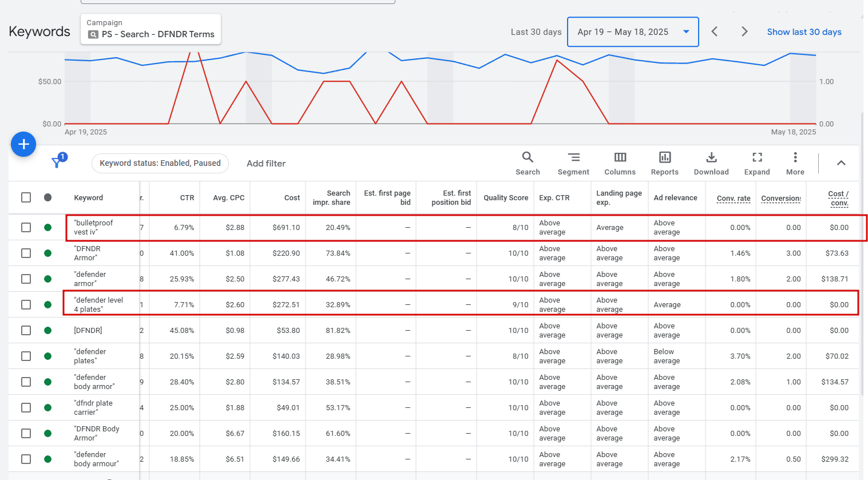
Task: Check the [DFNDR] row checkbox
Action: click(x=26, y=331)
